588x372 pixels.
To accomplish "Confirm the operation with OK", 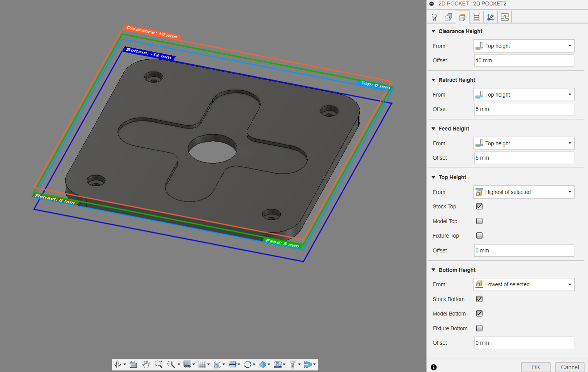I will coord(536,367).
